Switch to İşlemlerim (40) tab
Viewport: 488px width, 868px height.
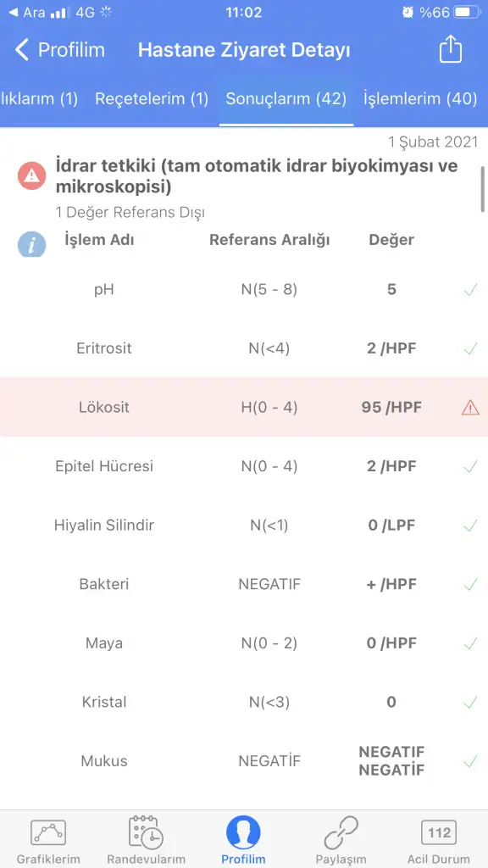tap(420, 99)
